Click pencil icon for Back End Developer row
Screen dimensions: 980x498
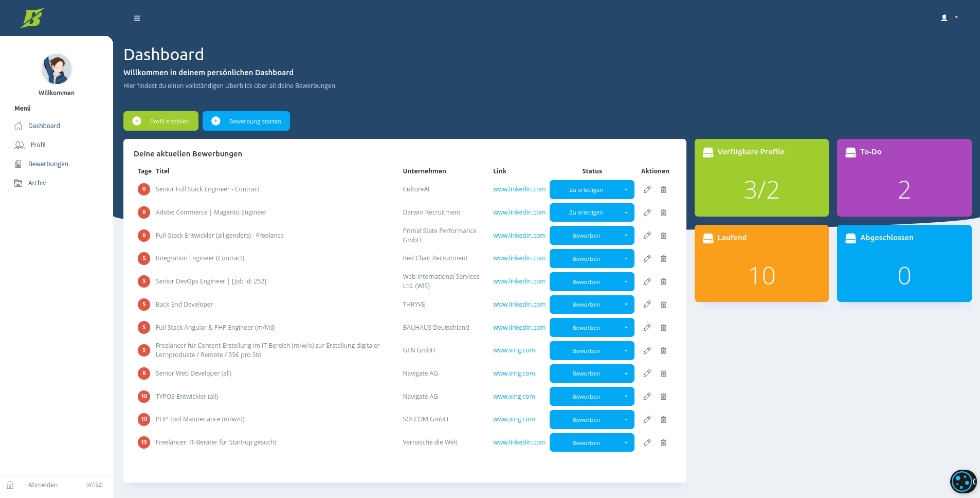tap(647, 304)
